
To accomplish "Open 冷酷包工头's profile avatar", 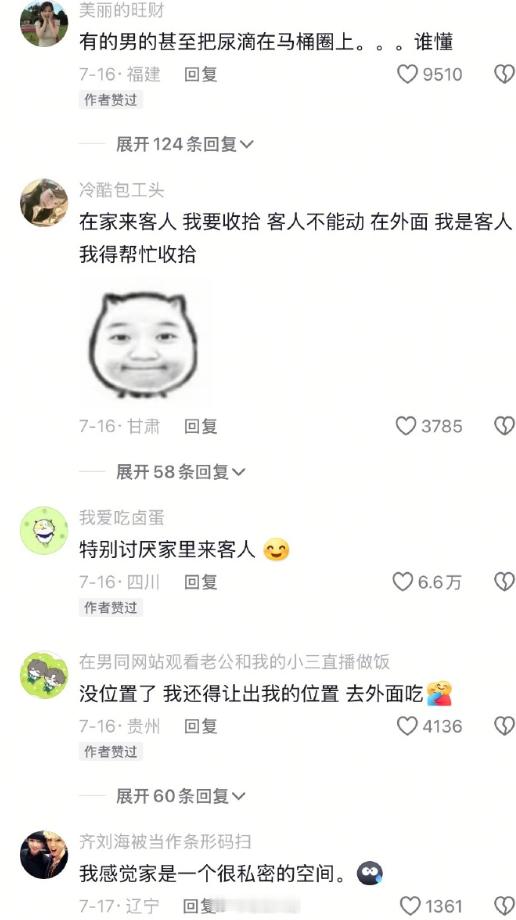I will coord(44,202).
